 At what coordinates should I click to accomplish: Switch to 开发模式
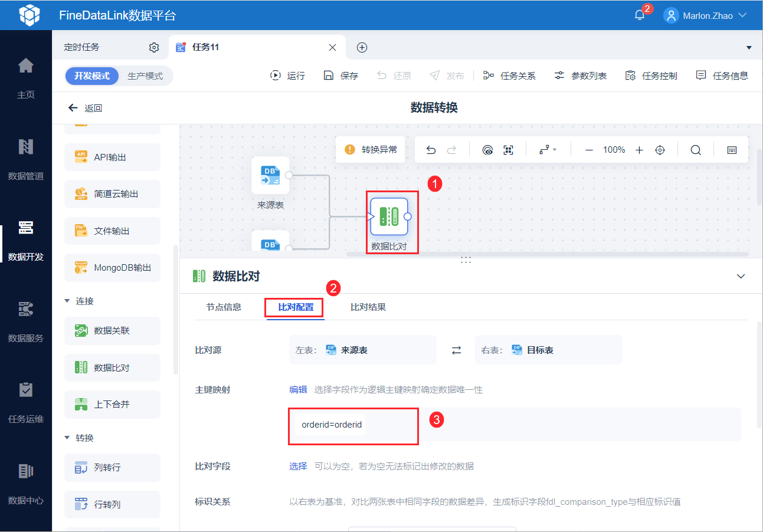point(92,76)
